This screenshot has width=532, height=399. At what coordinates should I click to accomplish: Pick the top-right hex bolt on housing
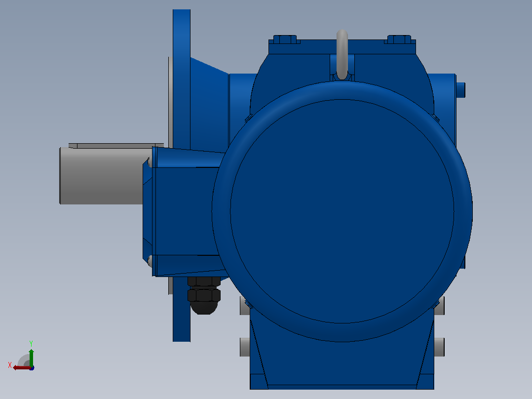[x=399, y=40]
